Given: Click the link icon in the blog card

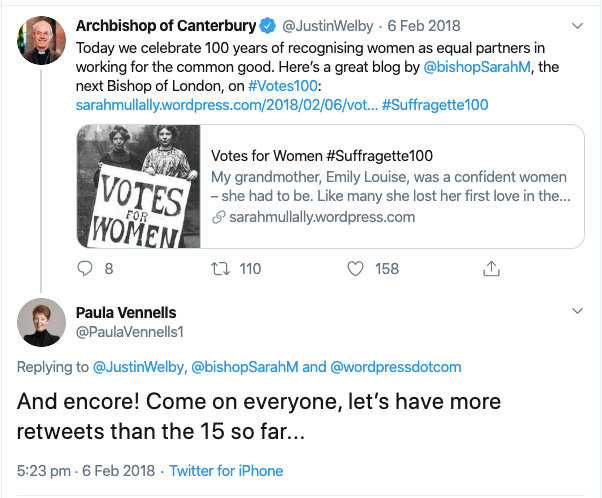Looking at the screenshot, I should tap(217, 216).
